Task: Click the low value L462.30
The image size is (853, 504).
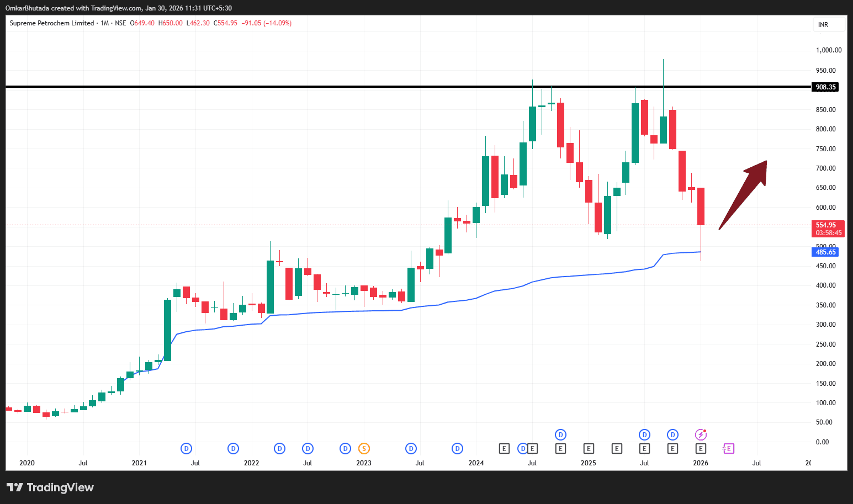Action: (x=198, y=23)
